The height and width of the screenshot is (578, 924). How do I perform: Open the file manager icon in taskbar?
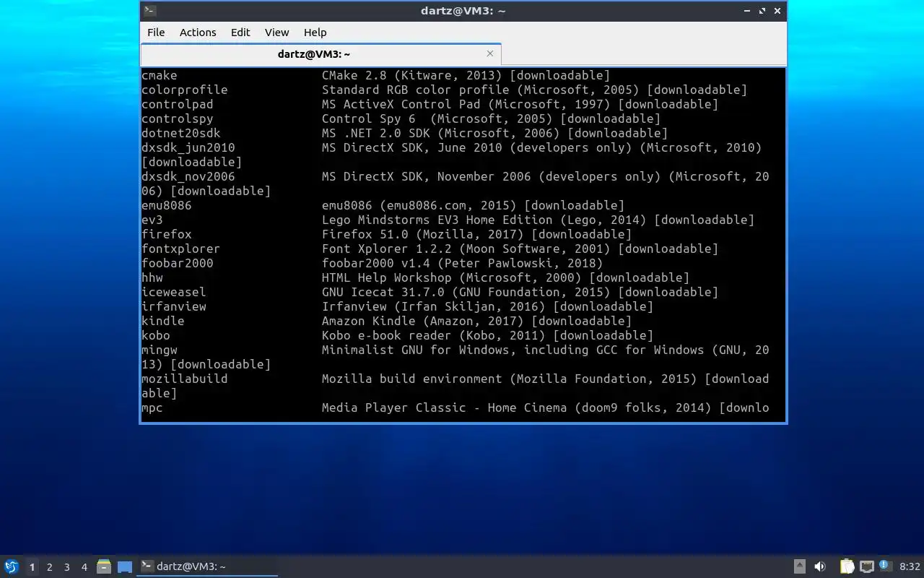pyautogui.click(x=104, y=566)
